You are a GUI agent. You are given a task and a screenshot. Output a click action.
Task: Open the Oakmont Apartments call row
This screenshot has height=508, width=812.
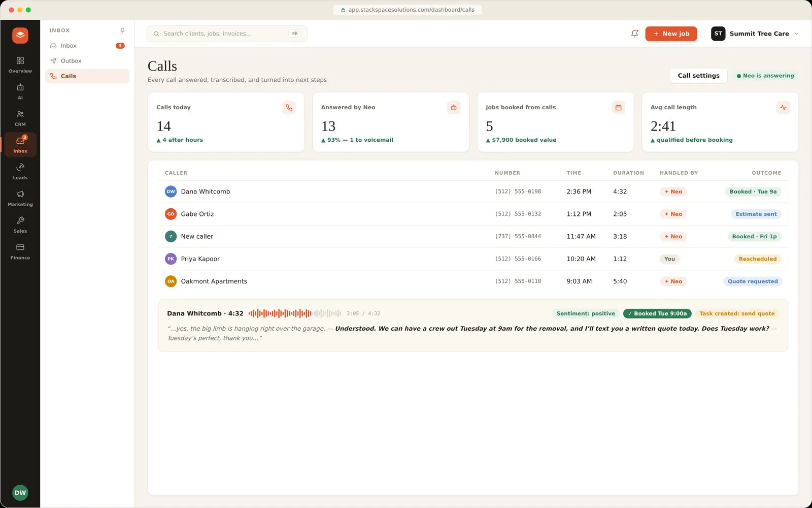tap(473, 281)
